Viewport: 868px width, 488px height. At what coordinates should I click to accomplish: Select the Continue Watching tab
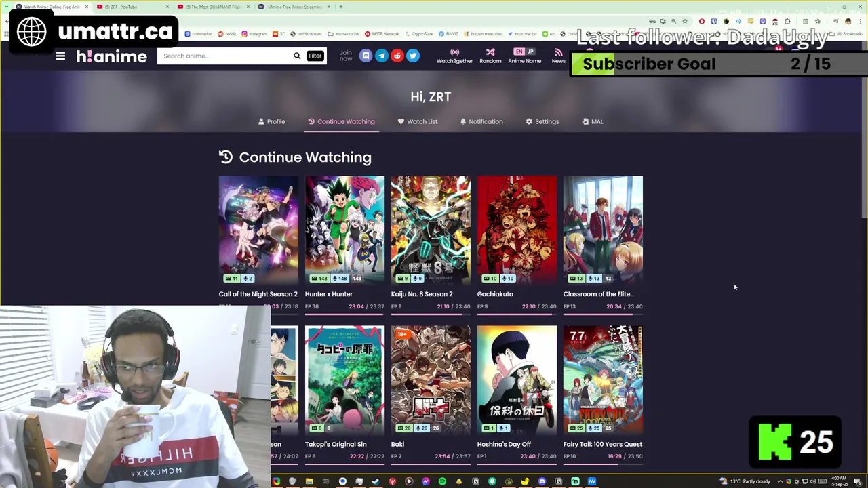tap(340, 121)
